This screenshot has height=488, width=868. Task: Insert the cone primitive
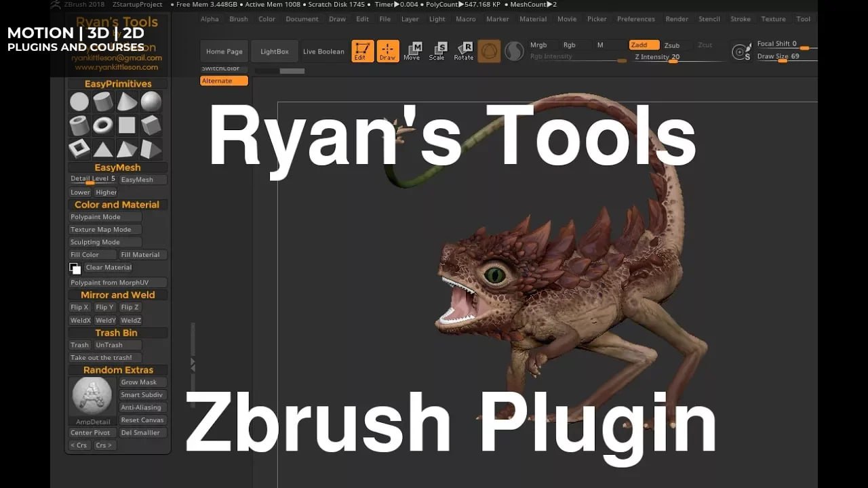pyautogui.click(x=127, y=102)
